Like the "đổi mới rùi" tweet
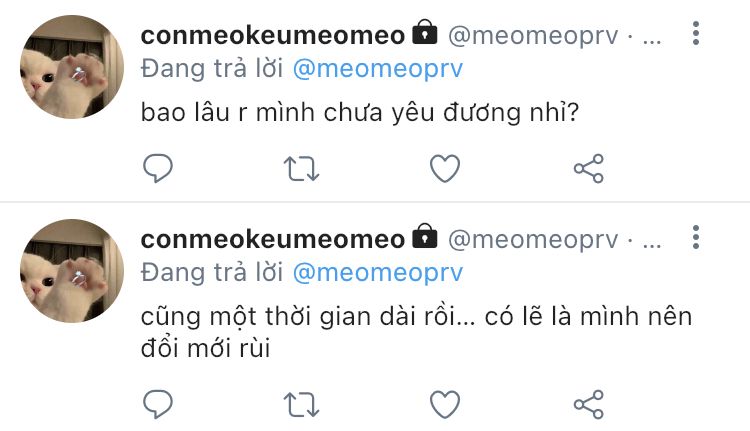 point(445,404)
